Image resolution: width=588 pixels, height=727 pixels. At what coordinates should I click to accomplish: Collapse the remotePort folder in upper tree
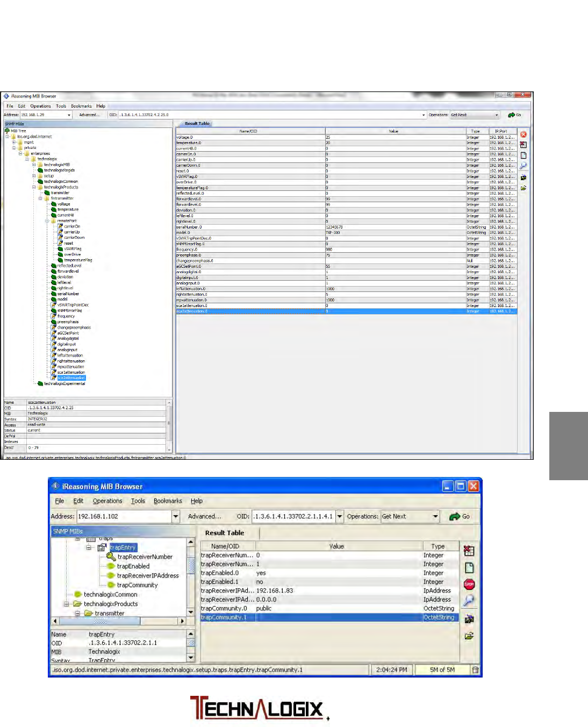point(47,220)
